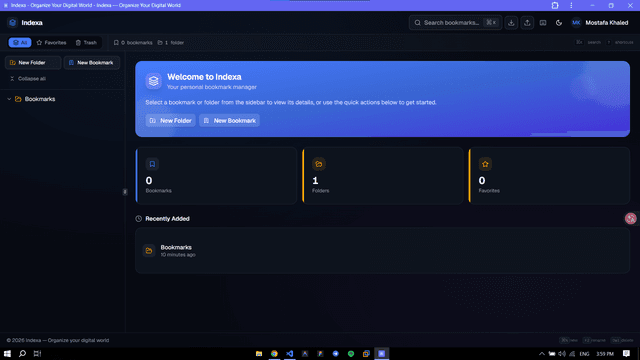This screenshot has height=360, width=640.
Task: Switch to the Favorites tab
Action: (x=51, y=42)
